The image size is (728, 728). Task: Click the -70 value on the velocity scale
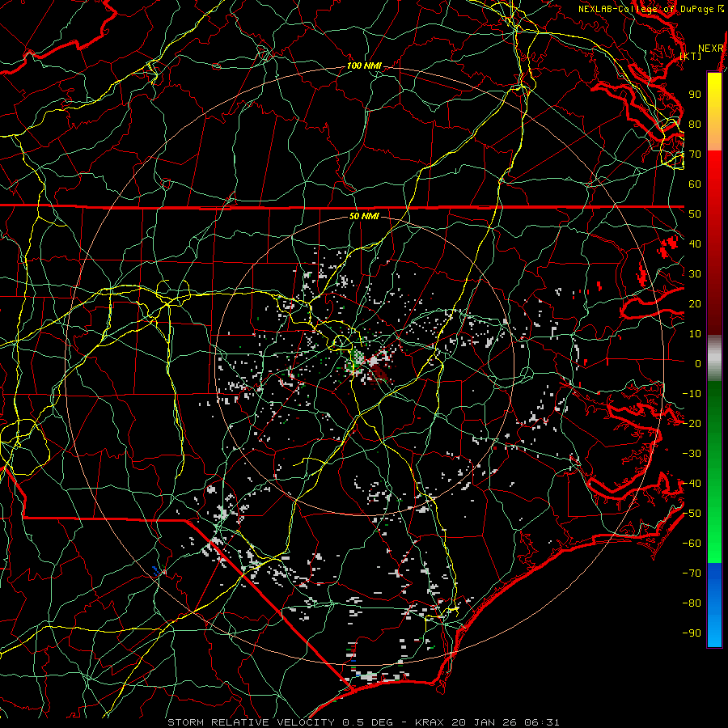[692, 574]
